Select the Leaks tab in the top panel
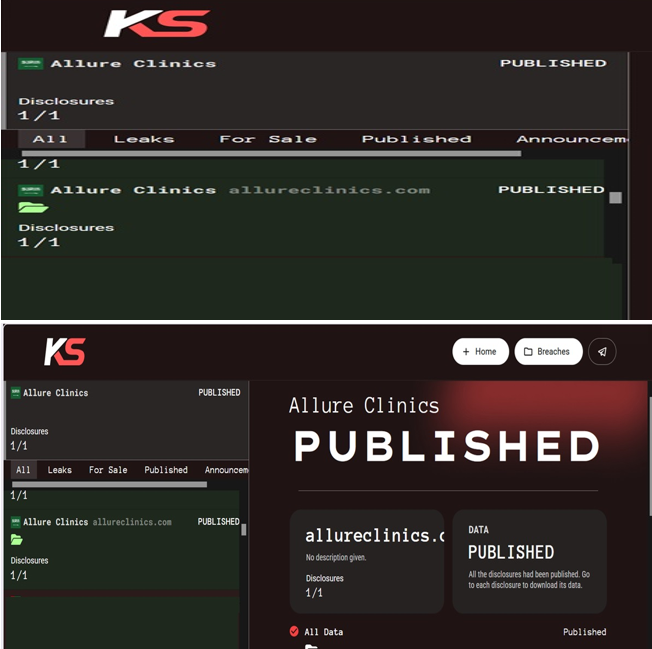This screenshot has width=652, height=649. (143, 139)
